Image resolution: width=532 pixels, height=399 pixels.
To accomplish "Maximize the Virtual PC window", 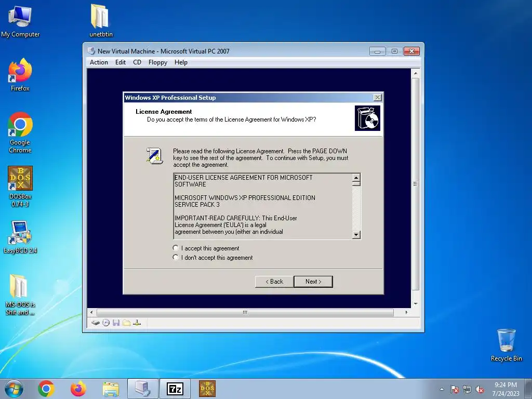I will 394,51.
